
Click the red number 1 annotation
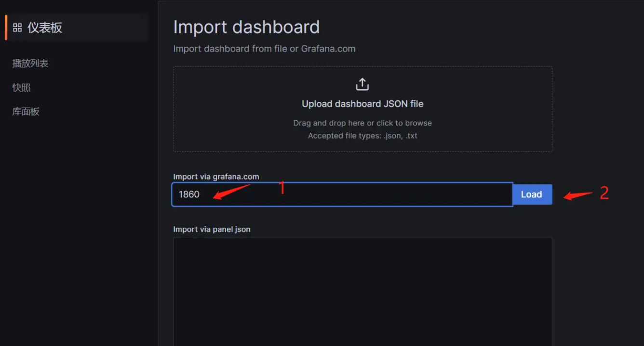point(282,188)
